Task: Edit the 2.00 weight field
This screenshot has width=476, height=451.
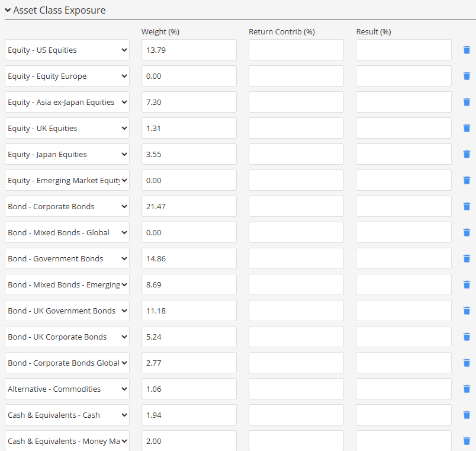Action: (x=189, y=441)
